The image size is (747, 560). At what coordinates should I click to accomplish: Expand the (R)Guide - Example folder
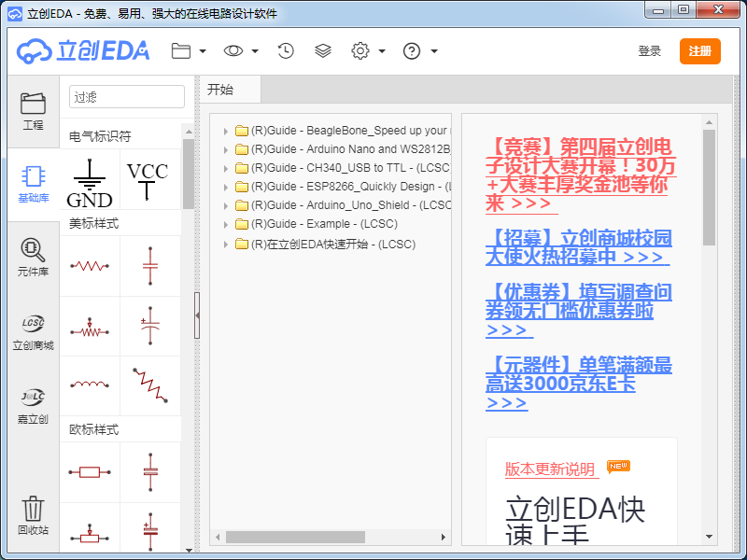pos(226,224)
